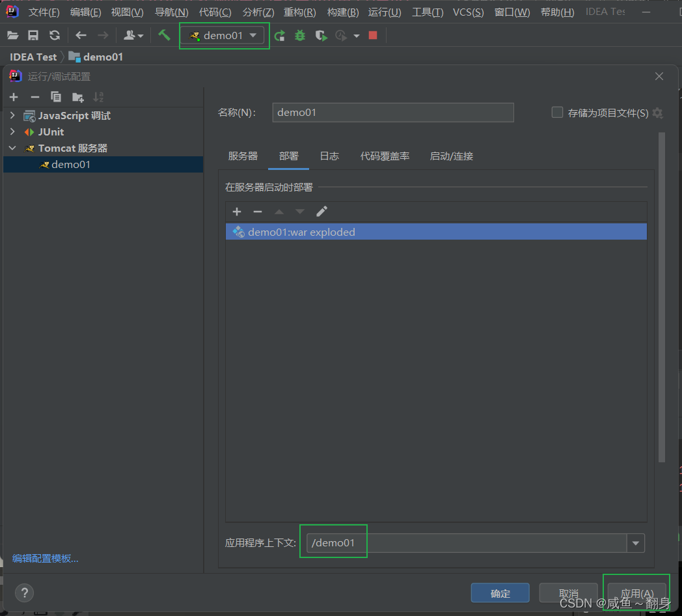Image resolution: width=682 pixels, height=616 pixels.
Task: Remove deployment artifact with minus icon
Action: coord(258,212)
